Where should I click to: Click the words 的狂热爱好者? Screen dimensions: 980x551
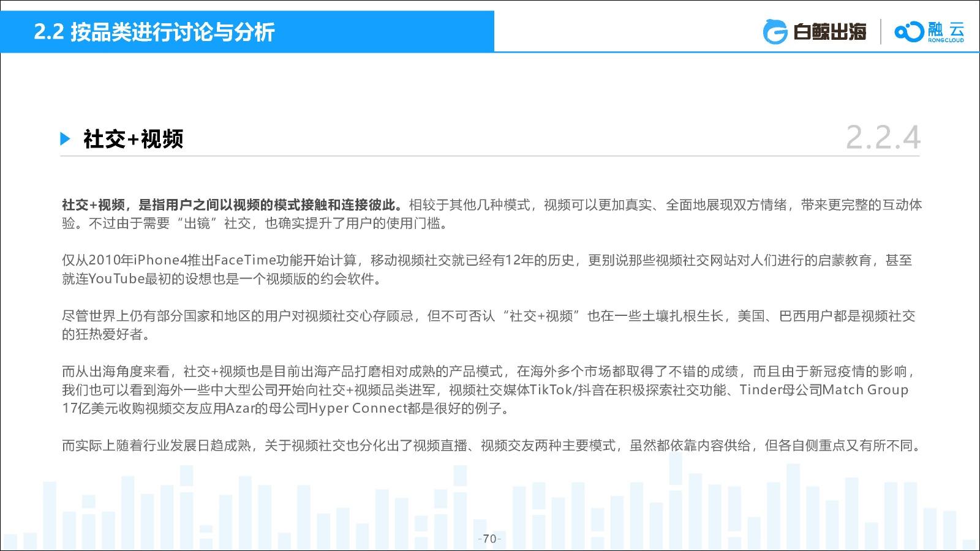click(x=102, y=335)
